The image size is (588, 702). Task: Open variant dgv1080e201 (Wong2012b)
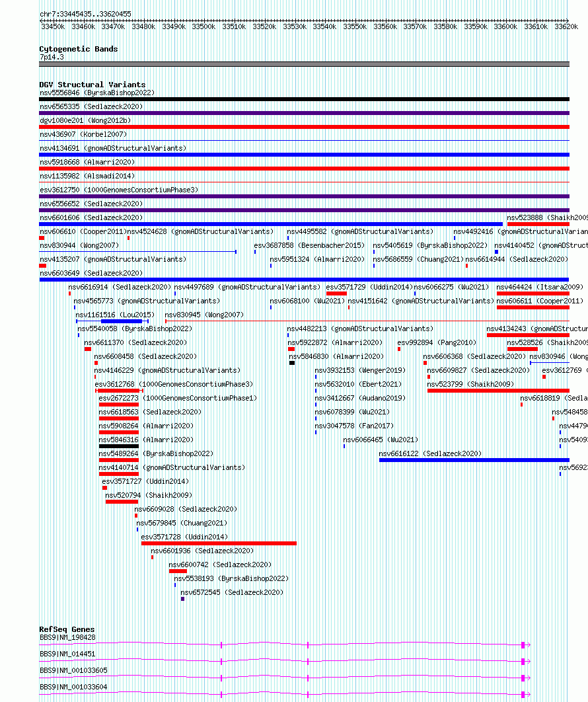[x=85, y=120]
